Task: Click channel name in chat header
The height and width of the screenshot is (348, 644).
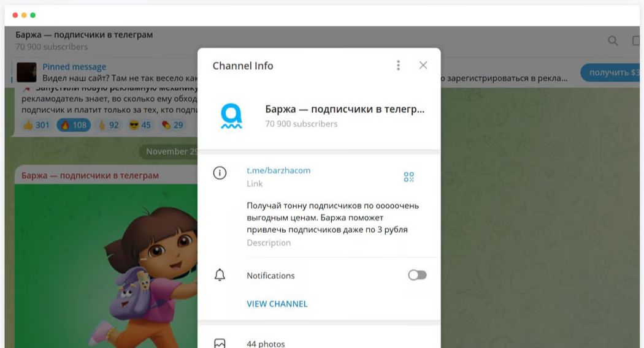Action: [x=84, y=35]
